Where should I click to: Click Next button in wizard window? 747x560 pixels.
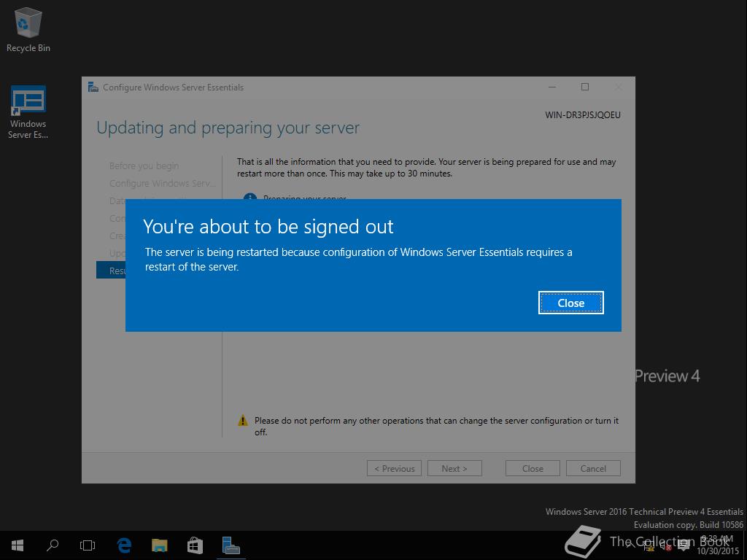pyautogui.click(x=454, y=469)
